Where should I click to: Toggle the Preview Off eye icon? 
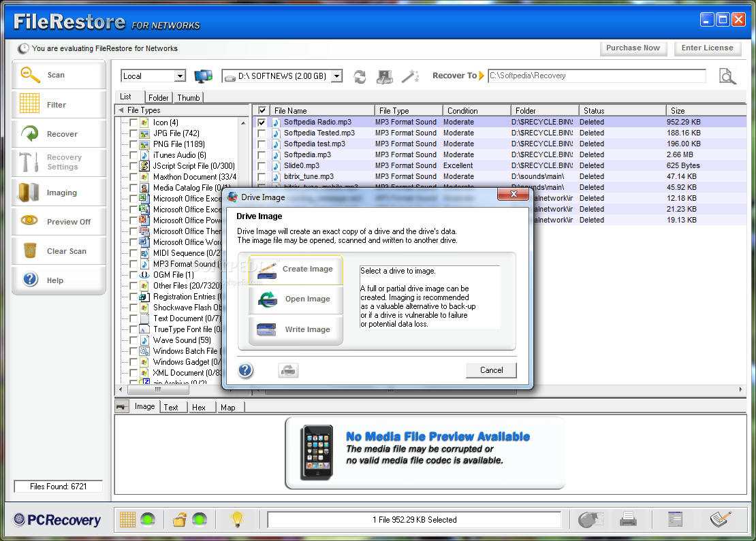29,220
